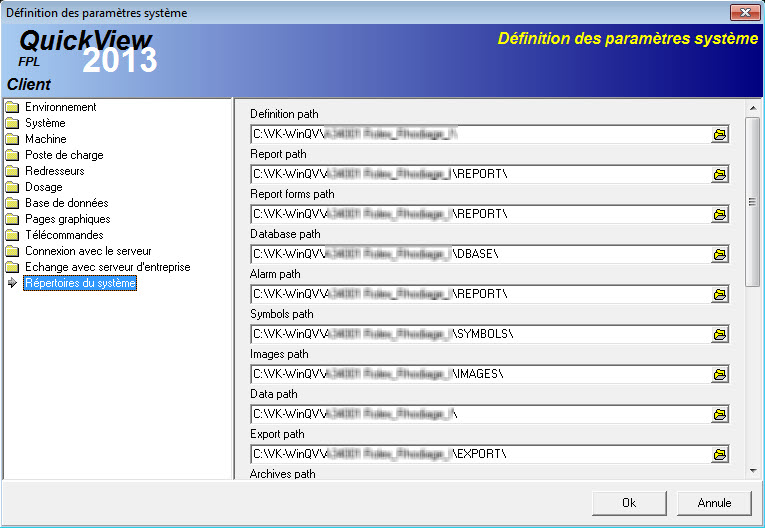765x528 pixels.
Task: Click the Environnement folder icon
Action: pyautogui.click(x=12, y=107)
